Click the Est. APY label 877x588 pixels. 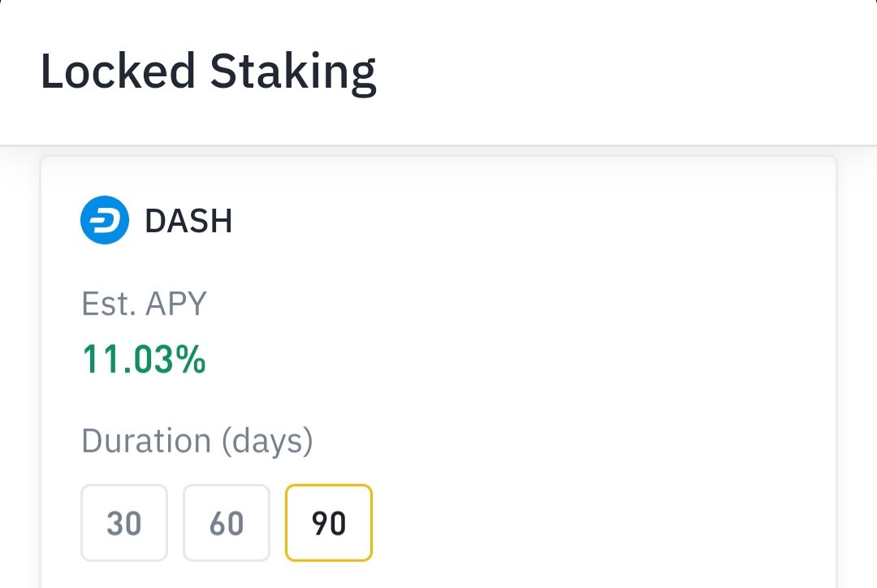pyautogui.click(x=145, y=303)
